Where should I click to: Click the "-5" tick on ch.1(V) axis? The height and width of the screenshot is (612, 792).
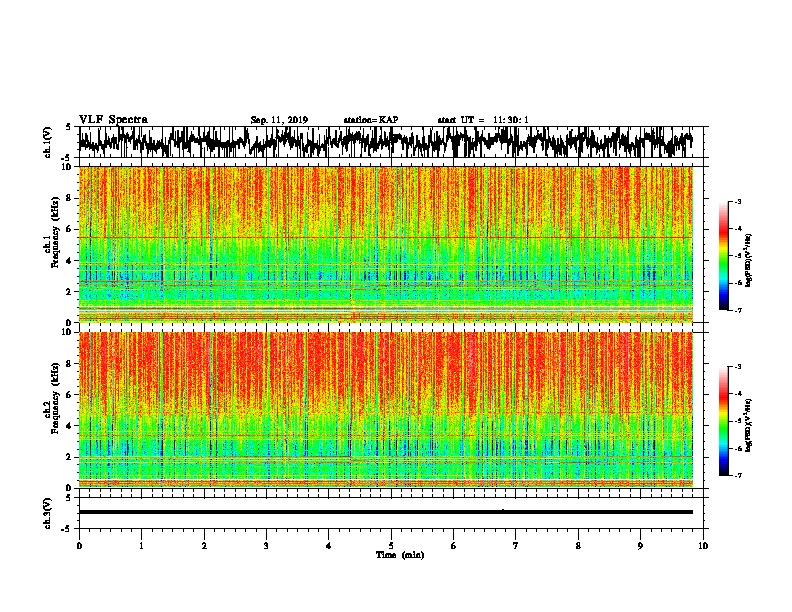click(x=67, y=159)
